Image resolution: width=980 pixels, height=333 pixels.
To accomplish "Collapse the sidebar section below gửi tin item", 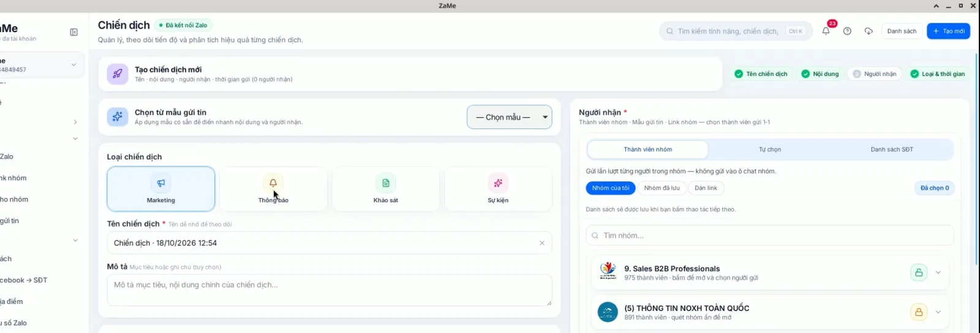I will point(75,240).
